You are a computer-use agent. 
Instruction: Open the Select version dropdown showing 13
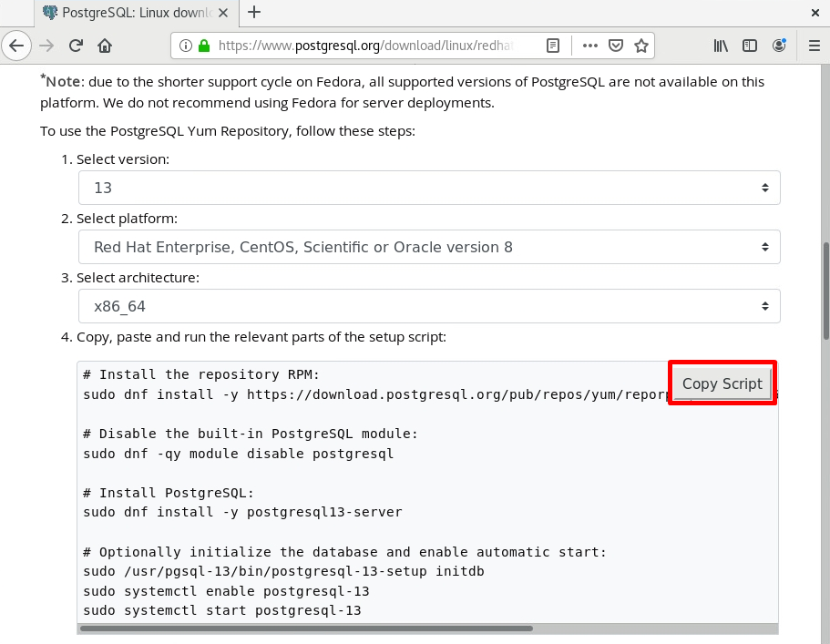(x=429, y=188)
